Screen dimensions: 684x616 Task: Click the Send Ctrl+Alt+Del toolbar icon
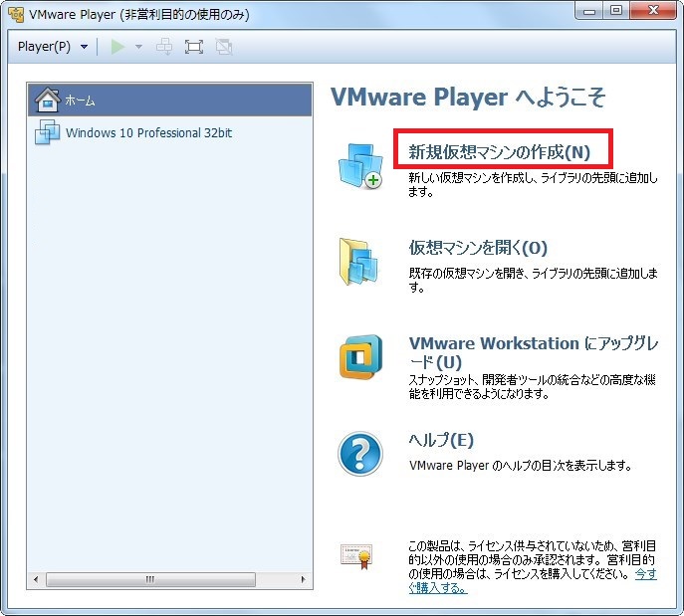(x=164, y=47)
